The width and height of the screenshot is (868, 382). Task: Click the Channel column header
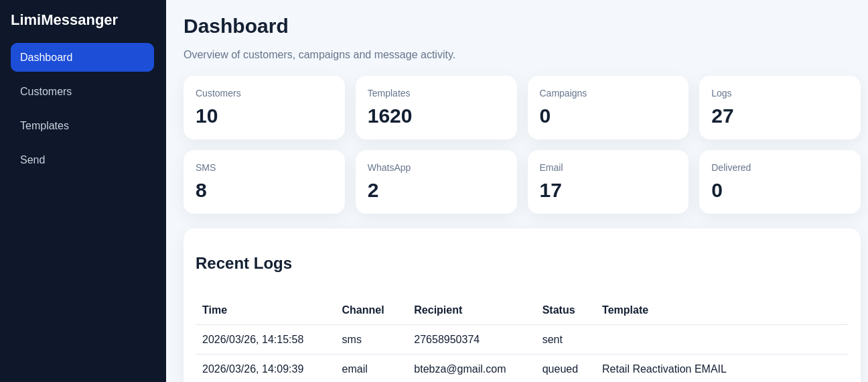click(363, 310)
